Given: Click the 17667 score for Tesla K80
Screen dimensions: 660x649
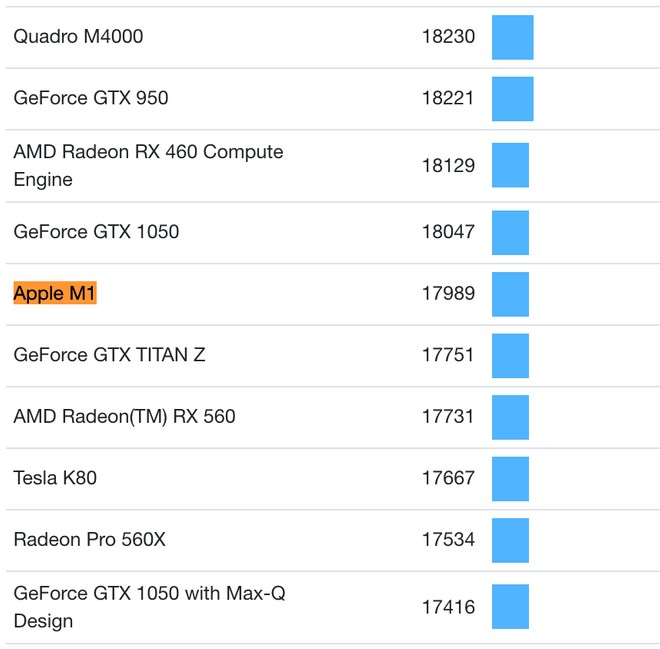Looking at the screenshot, I should [x=447, y=478].
